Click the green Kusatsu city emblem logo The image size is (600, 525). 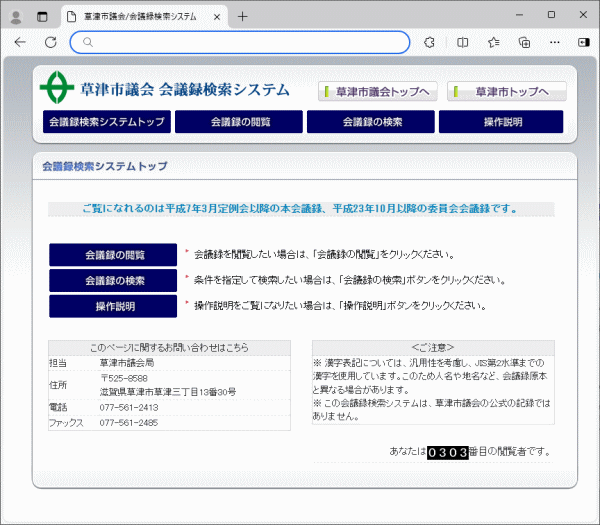[57, 88]
